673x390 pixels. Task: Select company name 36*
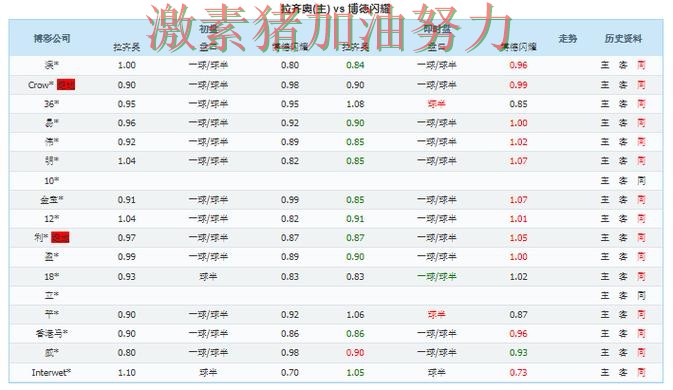(52, 104)
